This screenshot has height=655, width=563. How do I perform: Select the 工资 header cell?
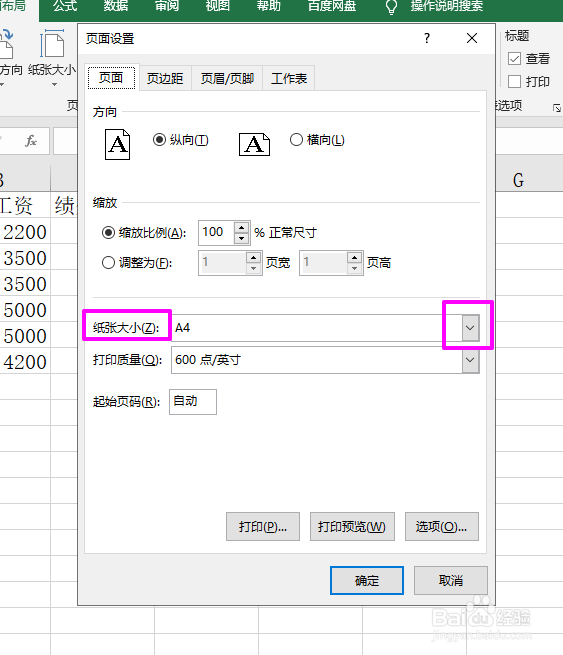point(25,205)
